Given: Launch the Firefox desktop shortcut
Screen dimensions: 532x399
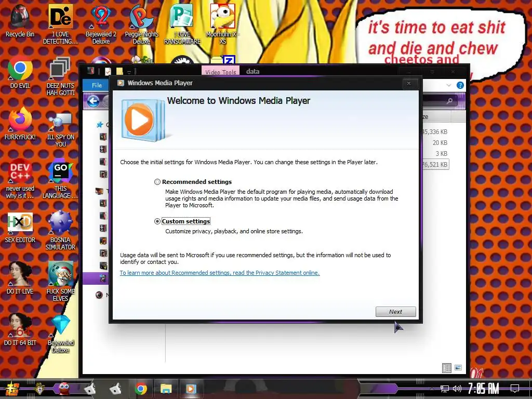Looking at the screenshot, I should click(20, 123).
